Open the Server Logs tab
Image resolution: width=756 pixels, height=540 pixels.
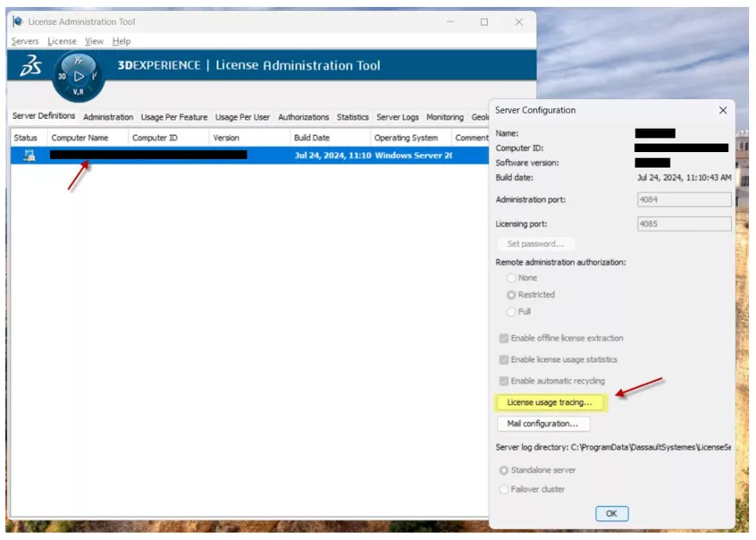398,117
